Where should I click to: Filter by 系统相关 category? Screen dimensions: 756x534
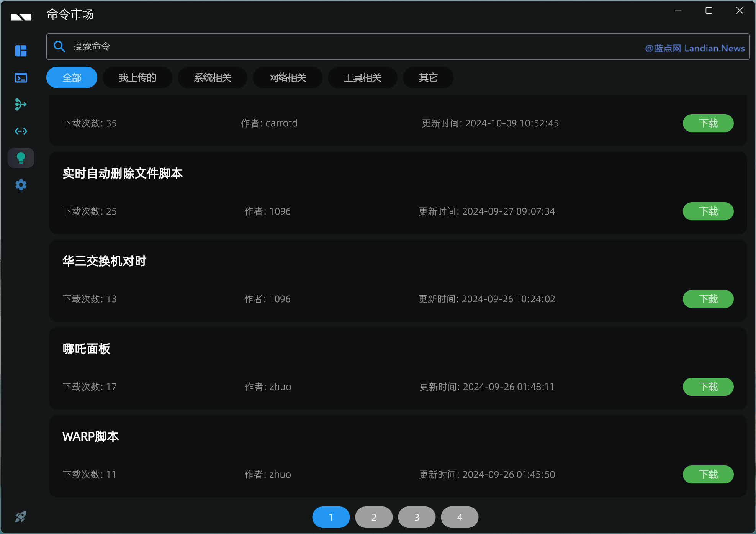point(212,77)
